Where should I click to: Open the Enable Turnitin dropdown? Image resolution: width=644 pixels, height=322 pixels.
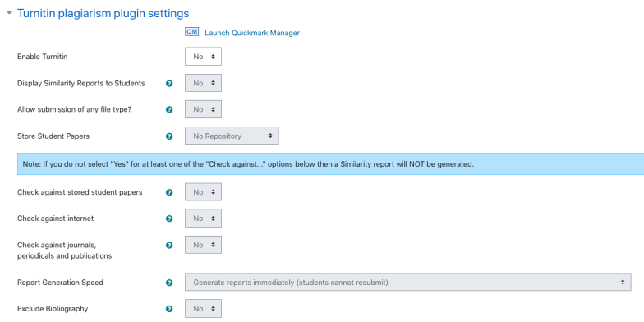click(x=204, y=57)
